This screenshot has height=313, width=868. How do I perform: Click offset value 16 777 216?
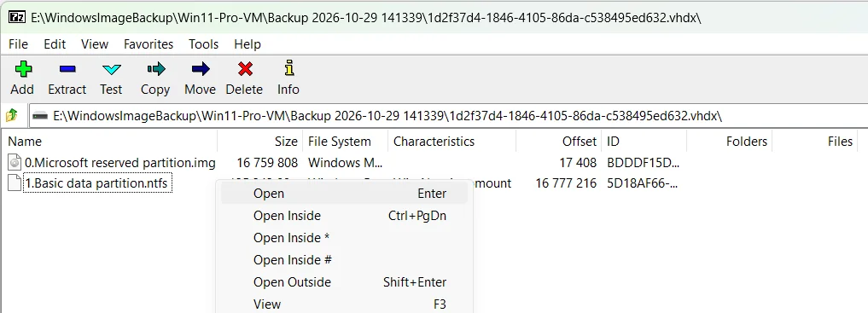pos(567,183)
